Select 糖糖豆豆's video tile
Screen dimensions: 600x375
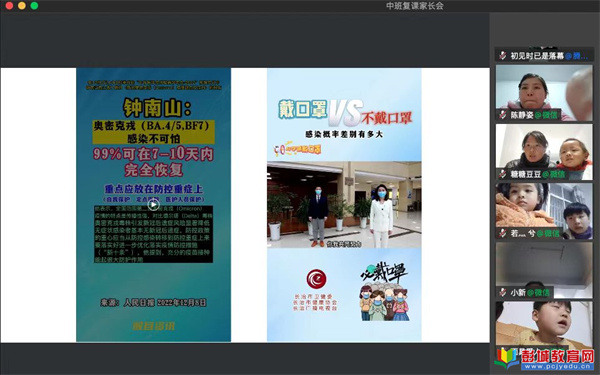544,152
